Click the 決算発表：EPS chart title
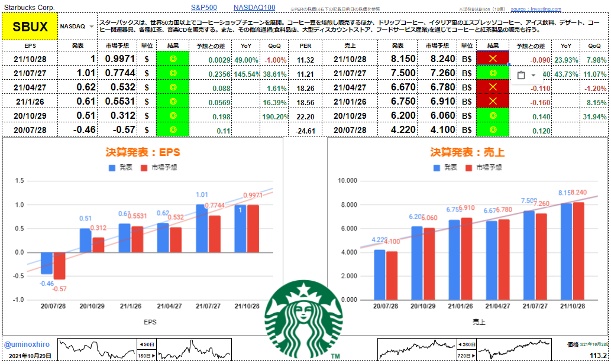The image size is (611, 364). [x=143, y=152]
